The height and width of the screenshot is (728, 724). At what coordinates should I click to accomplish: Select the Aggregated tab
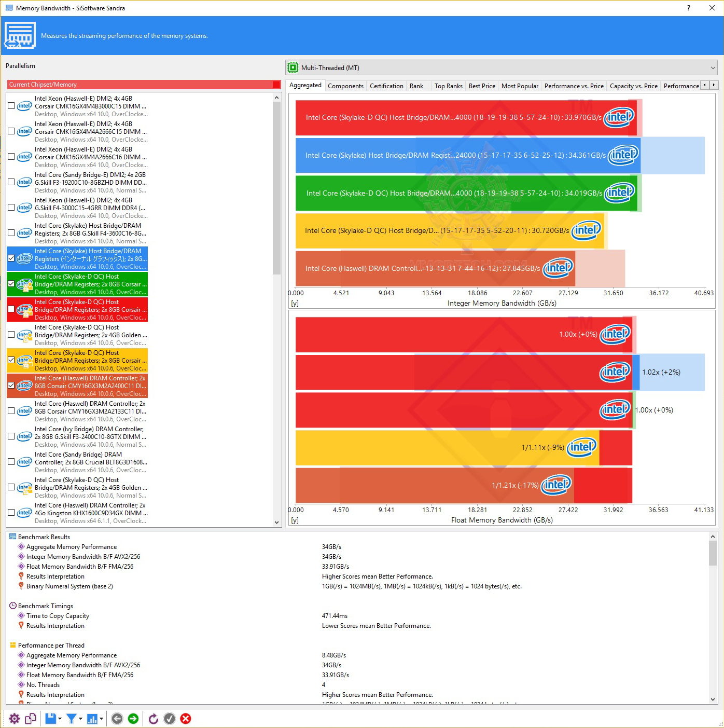click(305, 86)
